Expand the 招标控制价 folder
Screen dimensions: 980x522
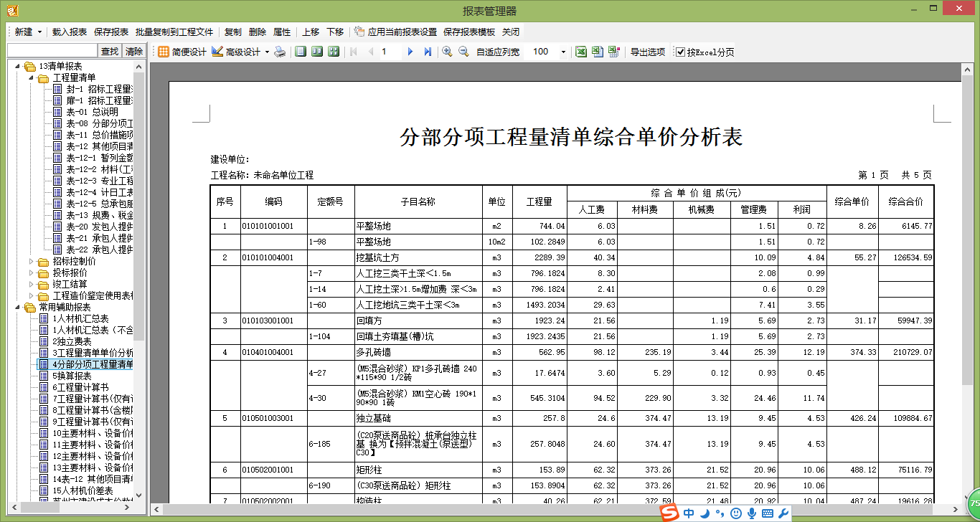click(x=31, y=261)
